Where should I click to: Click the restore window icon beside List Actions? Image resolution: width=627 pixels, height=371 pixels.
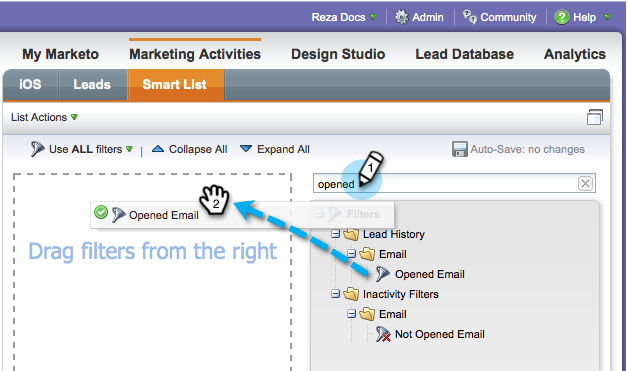(595, 117)
